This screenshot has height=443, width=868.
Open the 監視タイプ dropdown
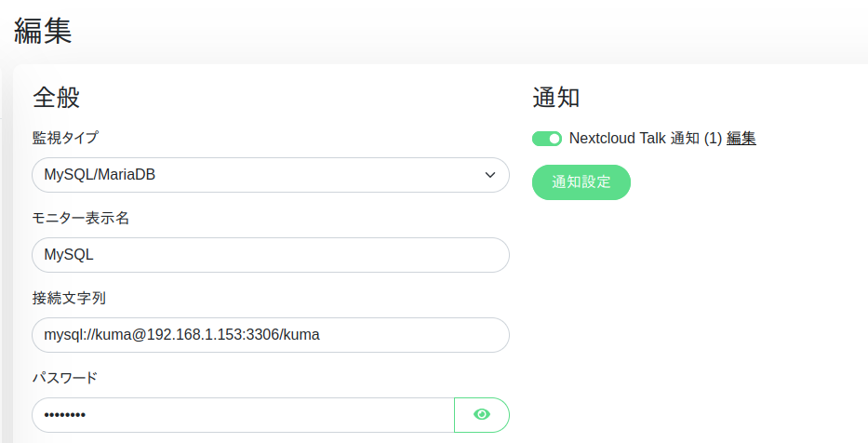click(270, 175)
